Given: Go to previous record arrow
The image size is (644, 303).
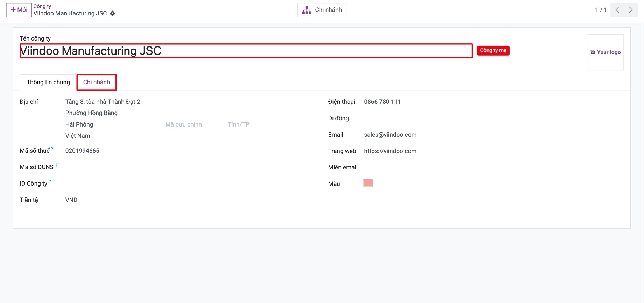Looking at the screenshot, I should point(617,10).
